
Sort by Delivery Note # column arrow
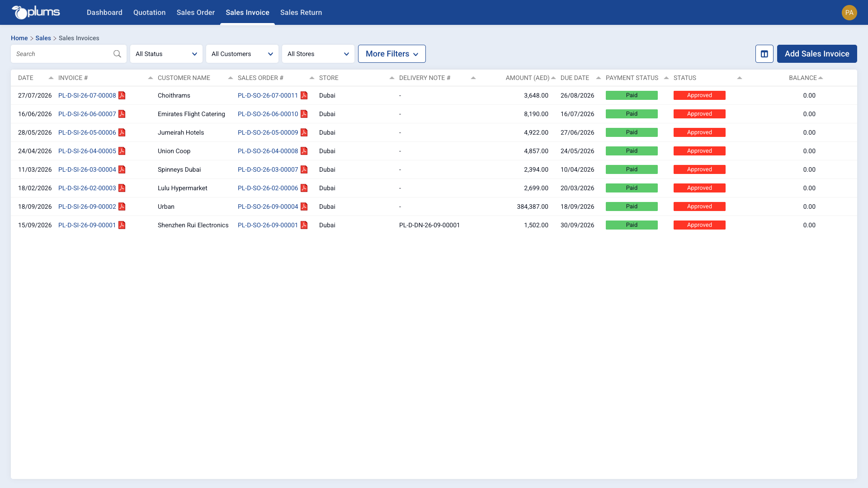coord(473,78)
